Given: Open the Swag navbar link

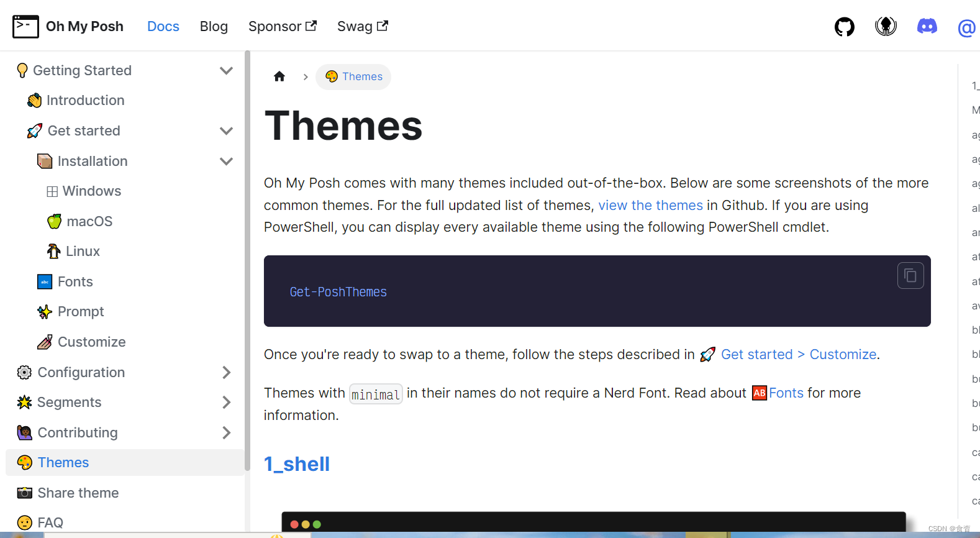Looking at the screenshot, I should (363, 26).
